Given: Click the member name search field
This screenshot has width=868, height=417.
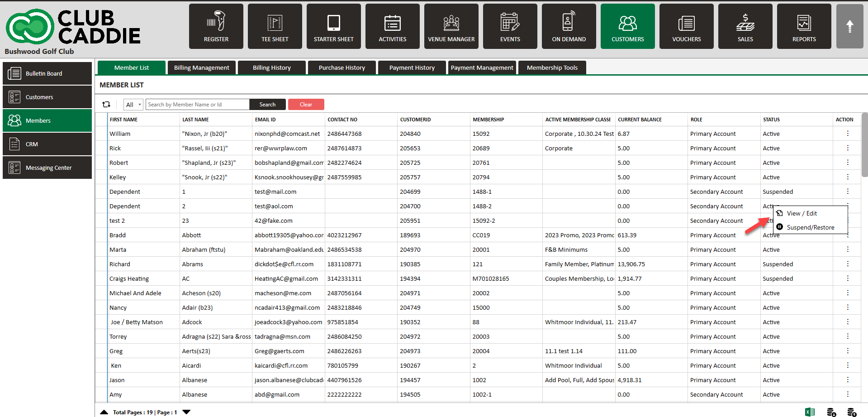Looking at the screenshot, I should [197, 105].
